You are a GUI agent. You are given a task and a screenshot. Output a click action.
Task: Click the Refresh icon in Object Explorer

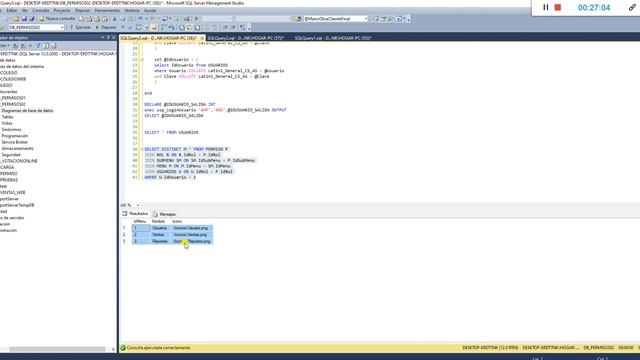[x=46, y=46]
